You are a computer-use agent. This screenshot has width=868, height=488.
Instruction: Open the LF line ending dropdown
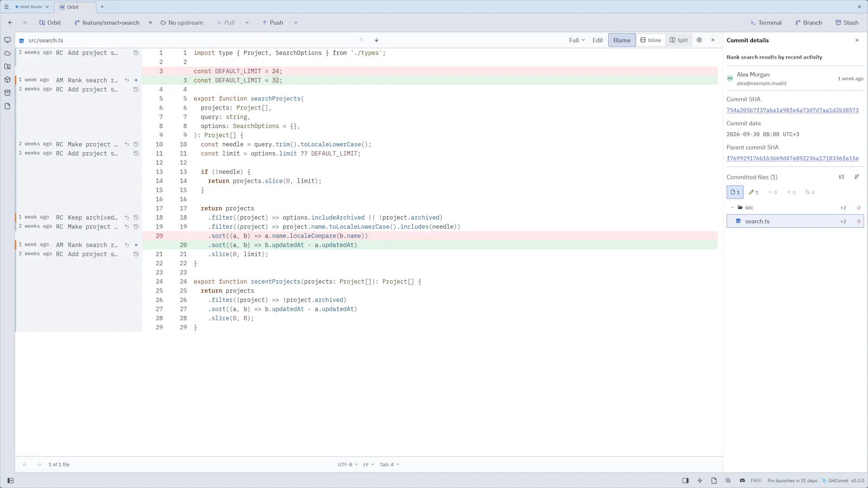point(368,465)
